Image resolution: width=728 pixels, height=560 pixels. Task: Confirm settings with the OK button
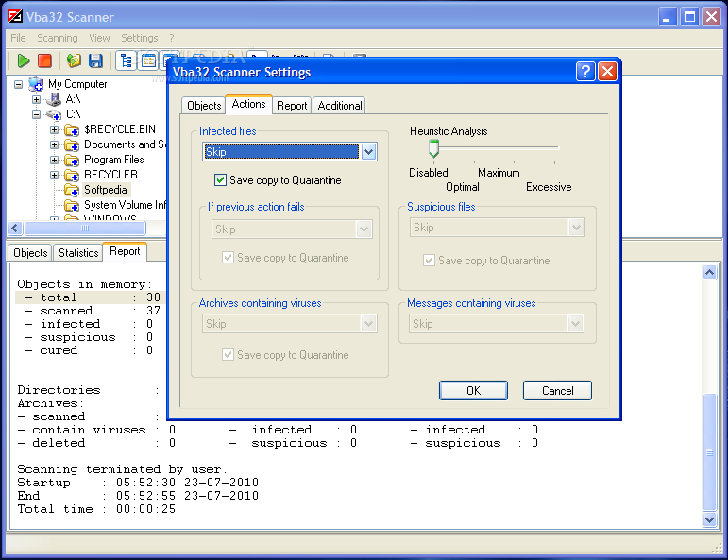coord(474,391)
